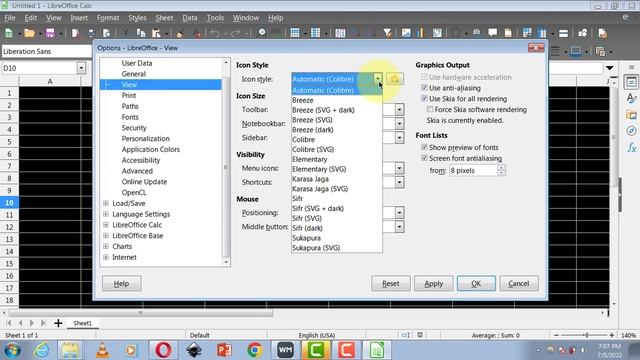Open the Data menu
The width and height of the screenshot is (640, 360).
click(x=190, y=18)
